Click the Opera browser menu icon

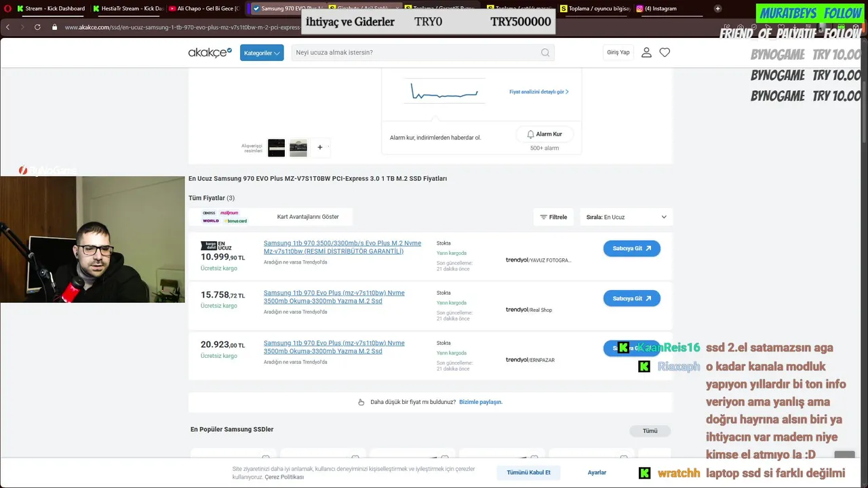click(x=7, y=8)
